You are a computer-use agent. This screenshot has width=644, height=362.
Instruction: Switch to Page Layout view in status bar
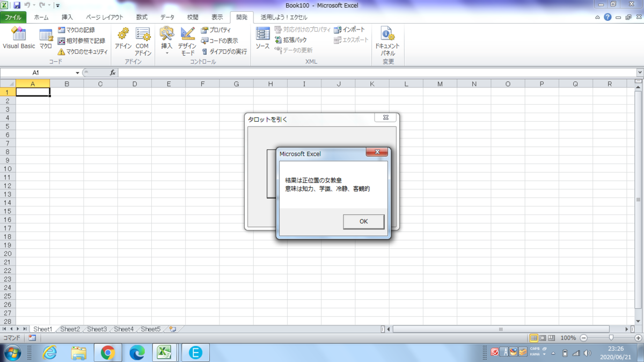pyautogui.click(x=543, y=338)
